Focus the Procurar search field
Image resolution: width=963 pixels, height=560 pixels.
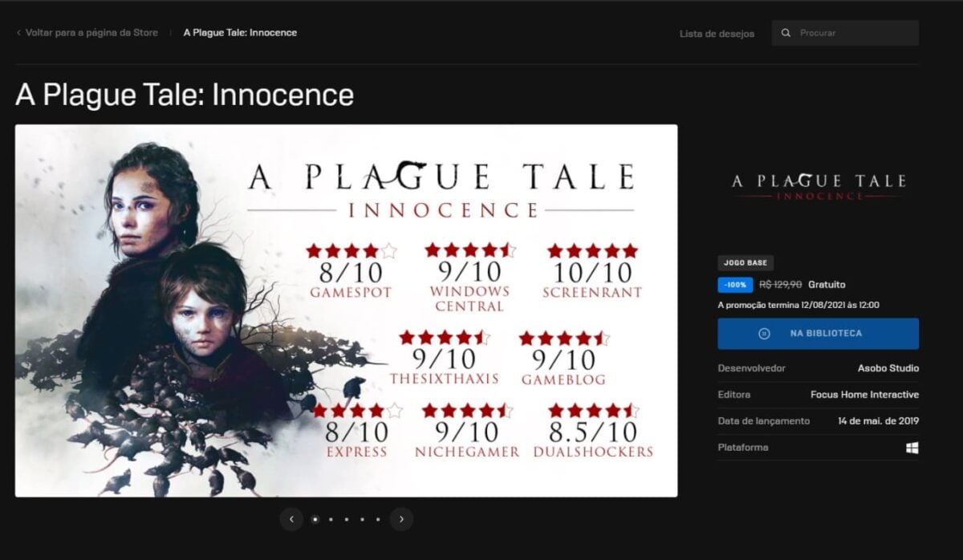pyautogui.click(x=845, y=33)
